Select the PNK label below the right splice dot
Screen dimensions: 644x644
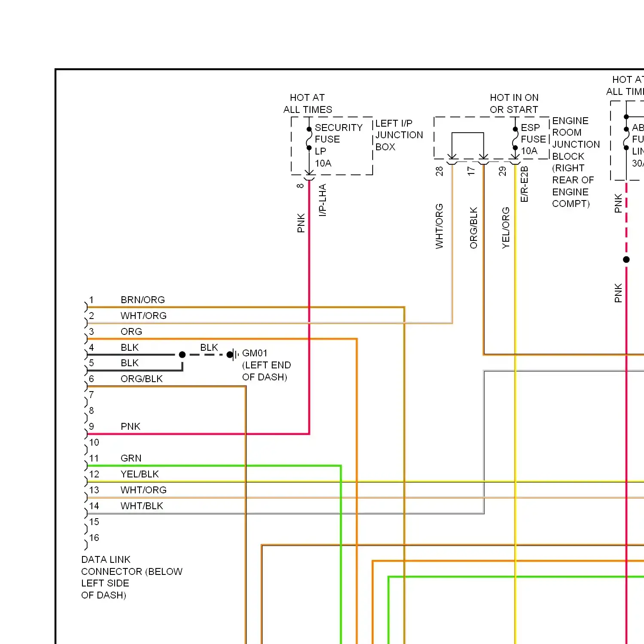[618, 293]
